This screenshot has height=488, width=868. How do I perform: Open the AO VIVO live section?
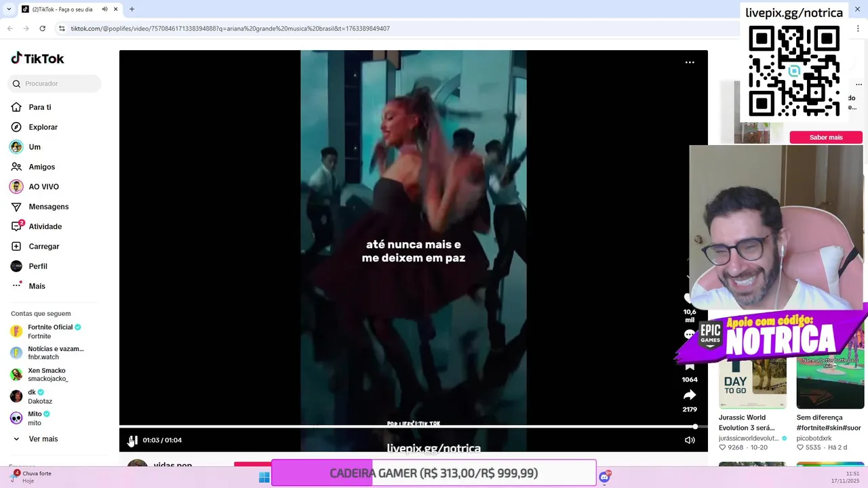[43, 186]
